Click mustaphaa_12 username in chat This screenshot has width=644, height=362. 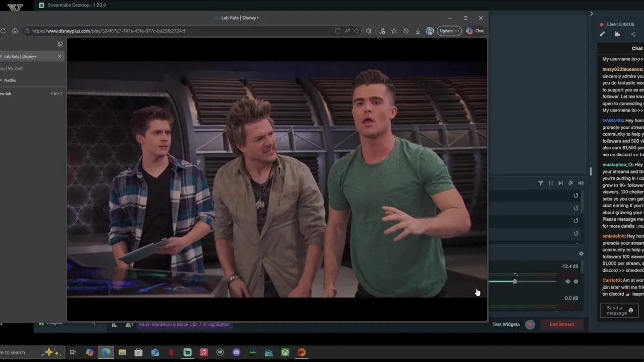tap(617, 165)
